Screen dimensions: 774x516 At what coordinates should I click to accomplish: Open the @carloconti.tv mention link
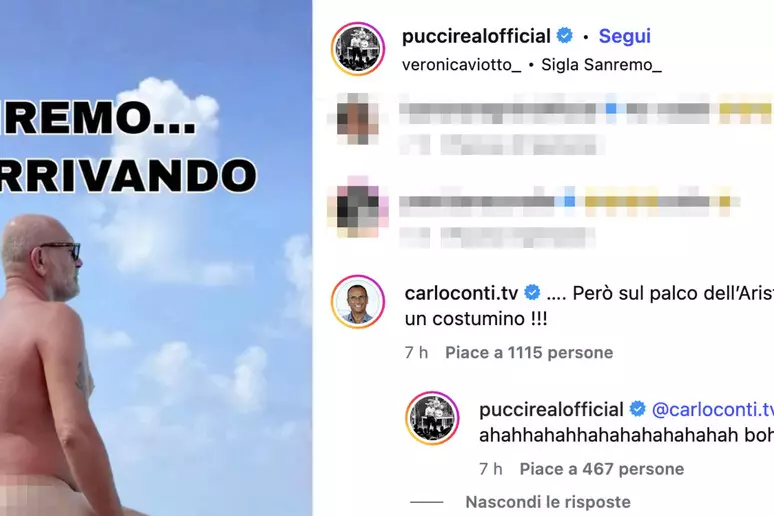[x=712, y=409]
